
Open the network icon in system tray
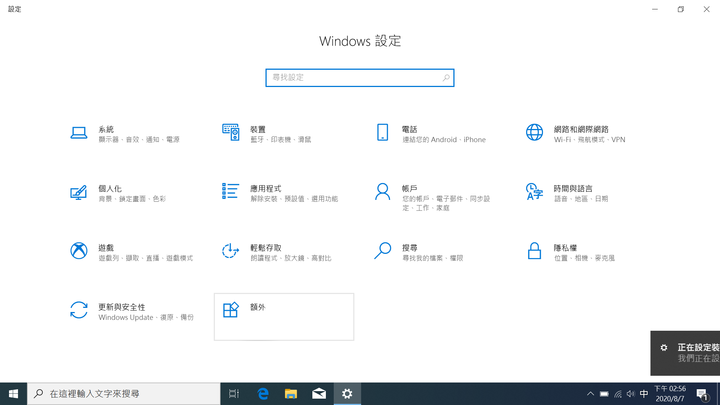click(x=618, y=394)
